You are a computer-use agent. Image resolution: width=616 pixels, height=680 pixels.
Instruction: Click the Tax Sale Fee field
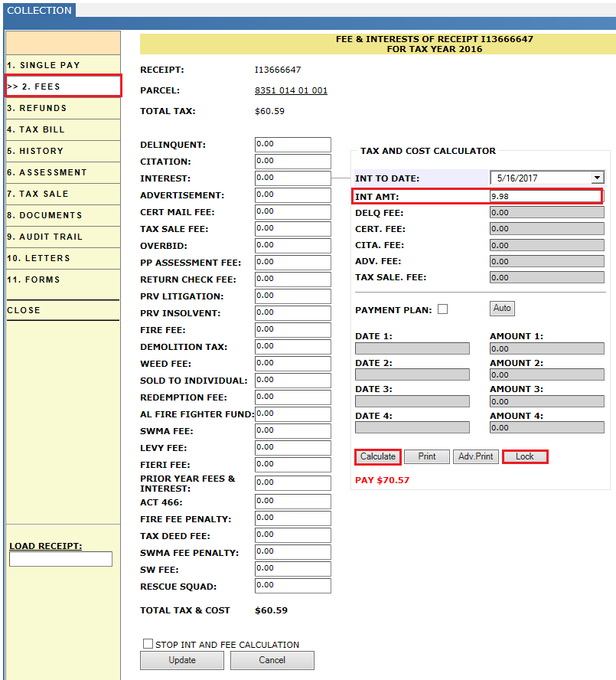coord(292,228)
